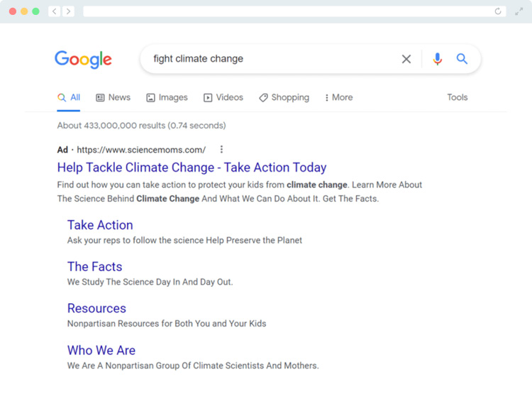Viewport: 532px width, 394px height.
Task: Click the bold Ad label
Action: 62,150
